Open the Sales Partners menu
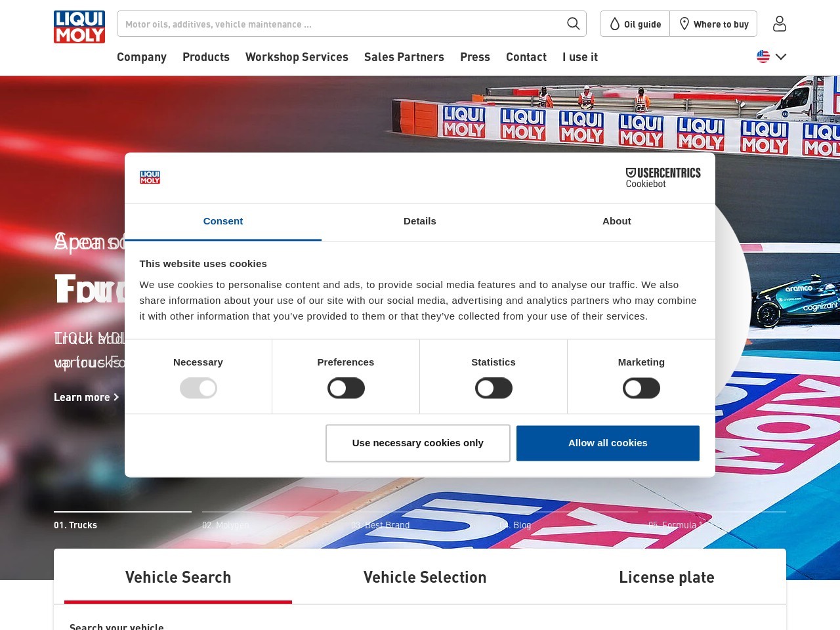Viewport: 840px width, 630px height. (404, 57)
